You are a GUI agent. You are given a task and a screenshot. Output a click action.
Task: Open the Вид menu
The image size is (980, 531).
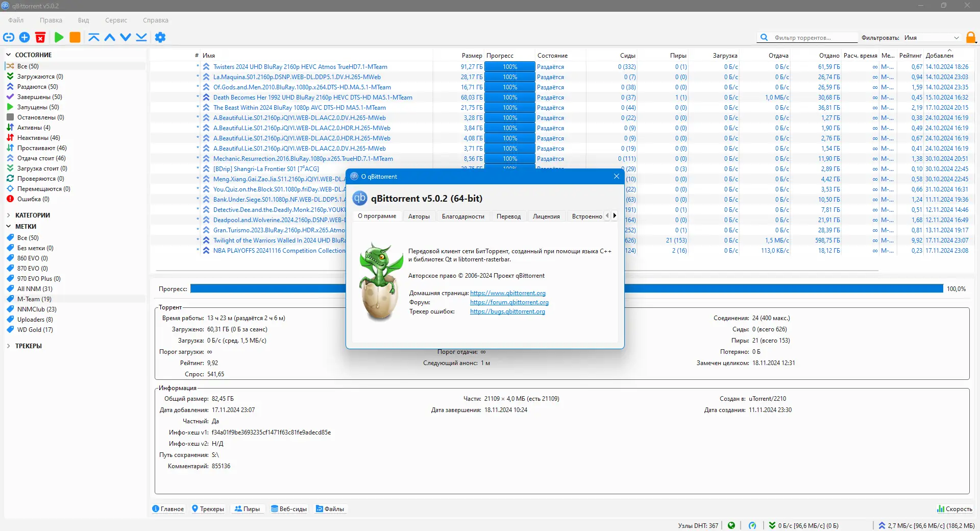pos(83,20)
